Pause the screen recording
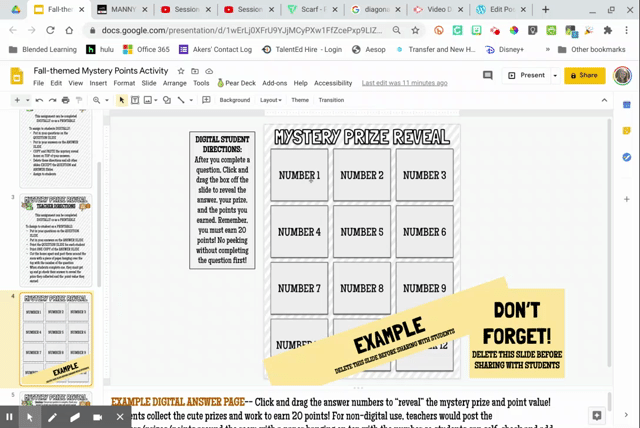This screenshot has height=428, width=640. click(9, 416)
